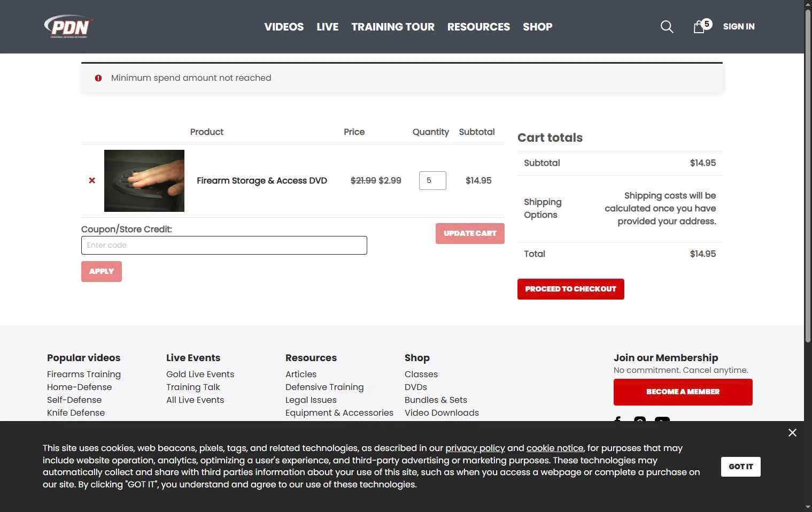Click the "Shipping Options" label
This screenshot has width=812, height=512.
click(x=543, y=209)
